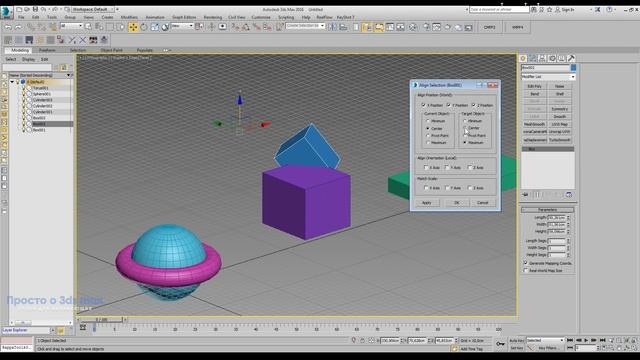Switch to the Hierarchy command panel tab

tap(542, 58)
